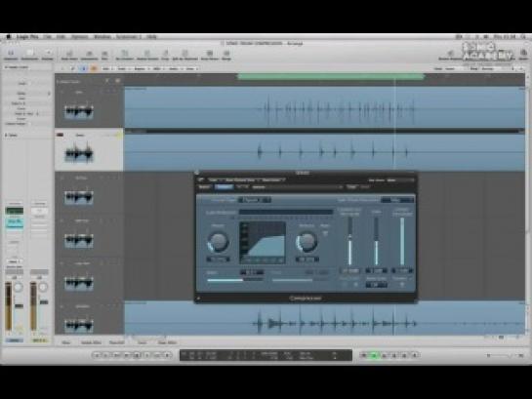Enable Auto Zoom in the toolbar
Viewport: 532px width, 399px height.
tap(69, 55)
